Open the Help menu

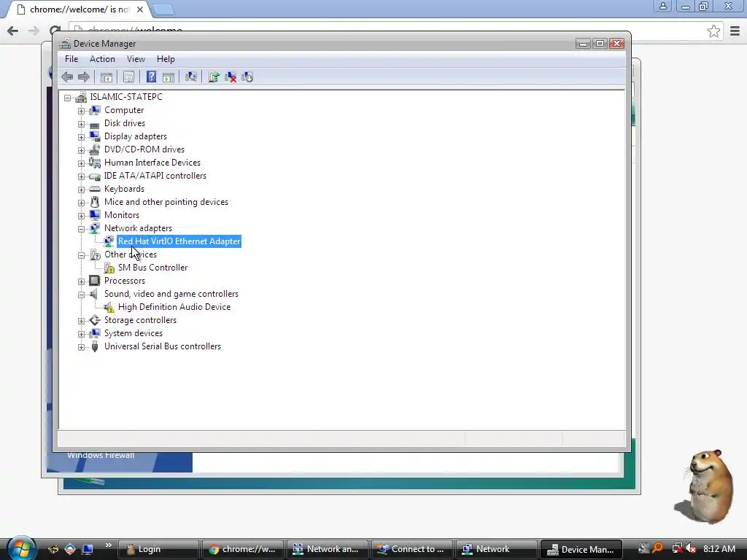click(166, 59)
